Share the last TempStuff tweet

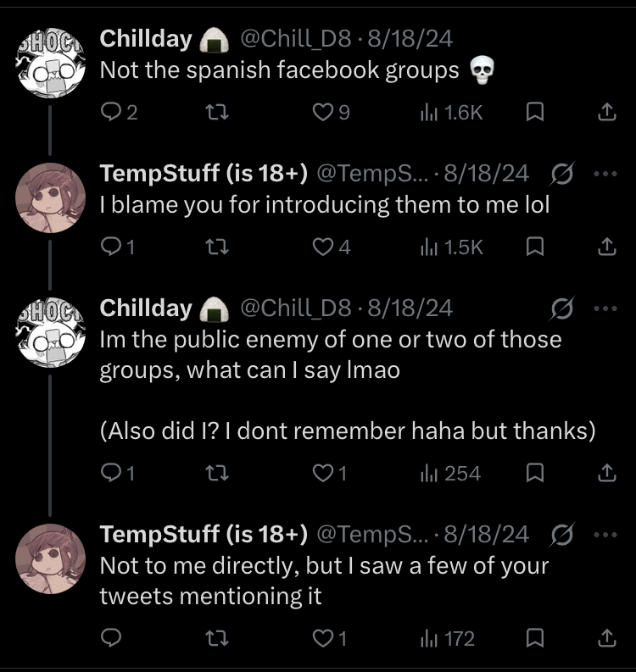(x=606, y=638)
